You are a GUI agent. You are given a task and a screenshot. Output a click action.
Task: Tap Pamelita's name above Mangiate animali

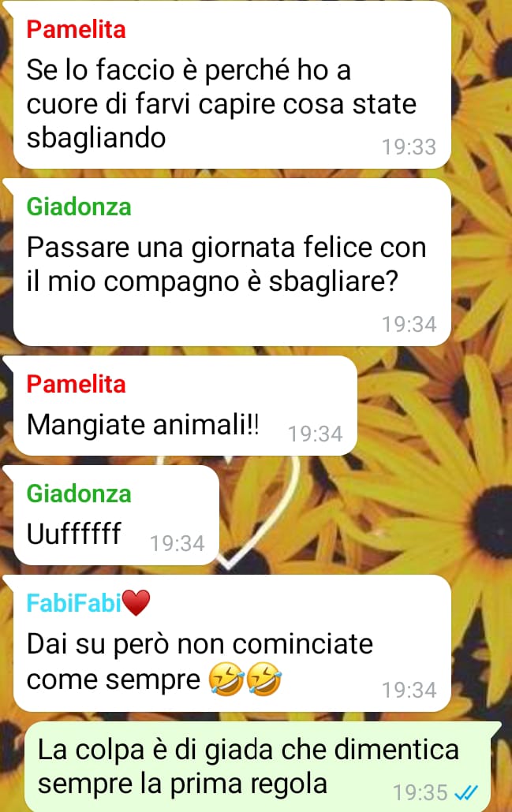click(77, 384)
